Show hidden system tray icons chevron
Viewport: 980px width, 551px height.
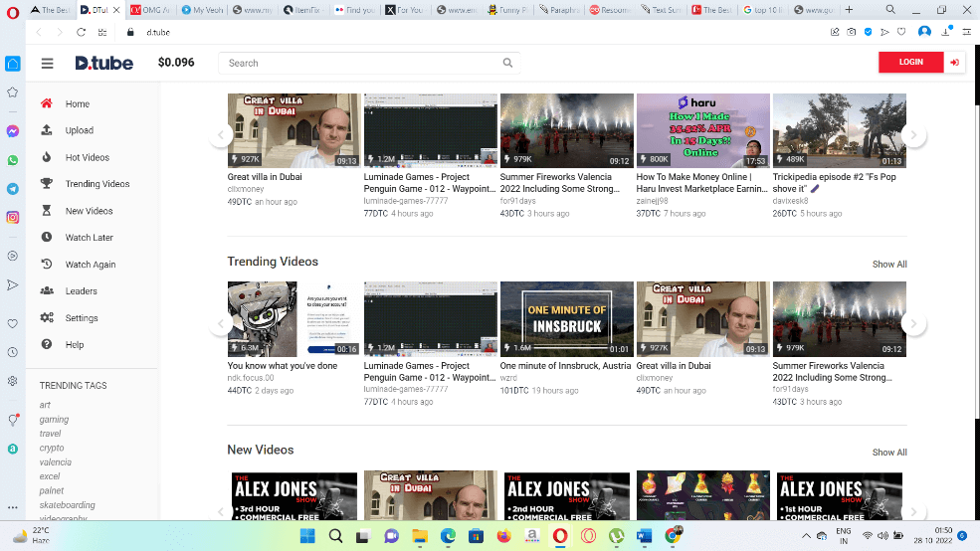point(806,536)
